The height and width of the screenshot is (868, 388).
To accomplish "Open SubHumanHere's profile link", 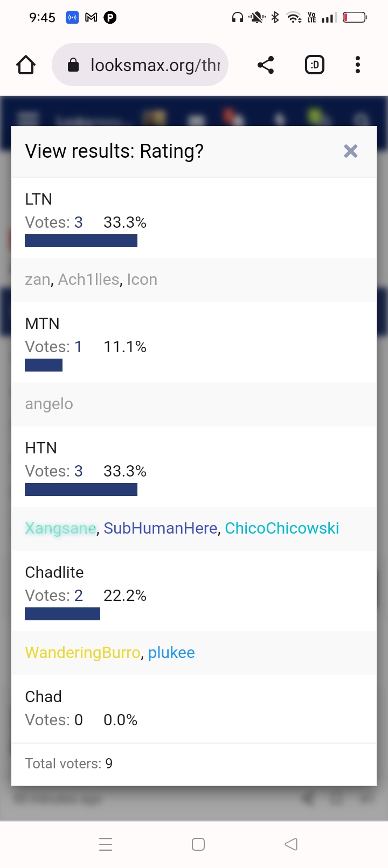I will tap(161, 528).
